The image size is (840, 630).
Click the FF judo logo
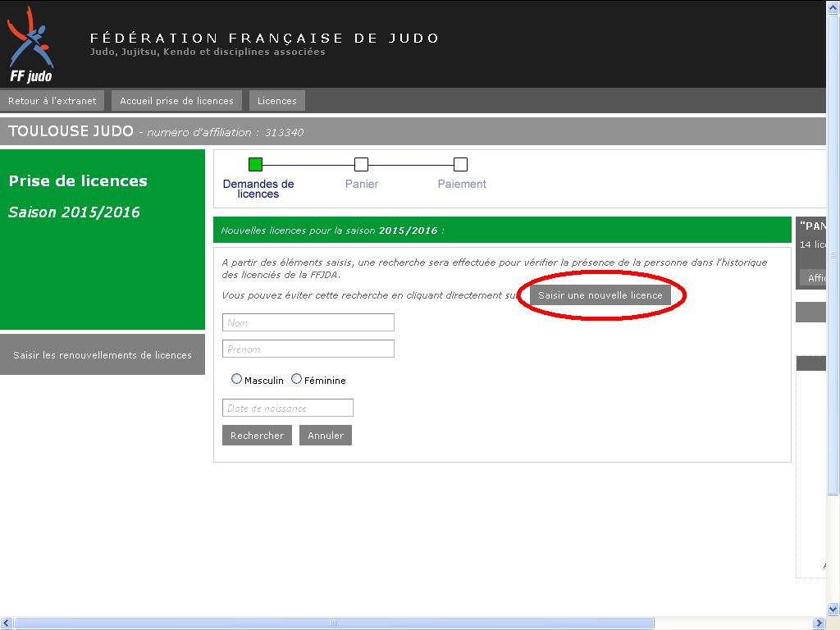[x=30, y=45]
